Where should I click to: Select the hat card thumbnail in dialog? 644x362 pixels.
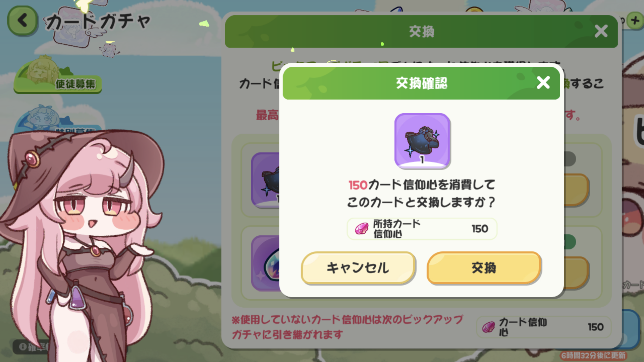coord(422,140)
